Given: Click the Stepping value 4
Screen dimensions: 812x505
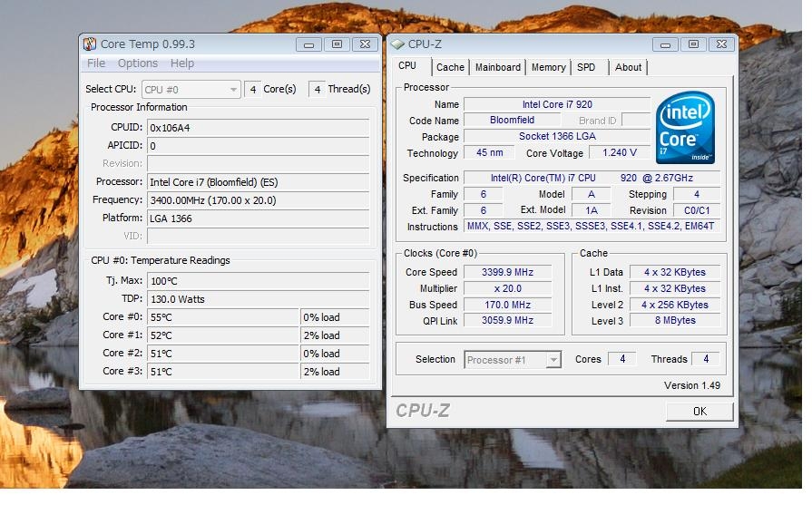Looking at the screenshot, I should coord(697,195).
